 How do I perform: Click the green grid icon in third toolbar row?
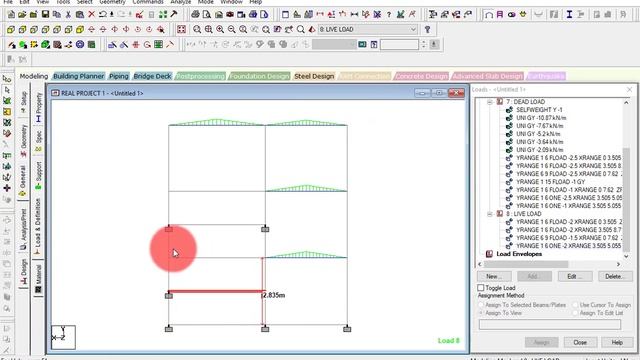point(158,44)
